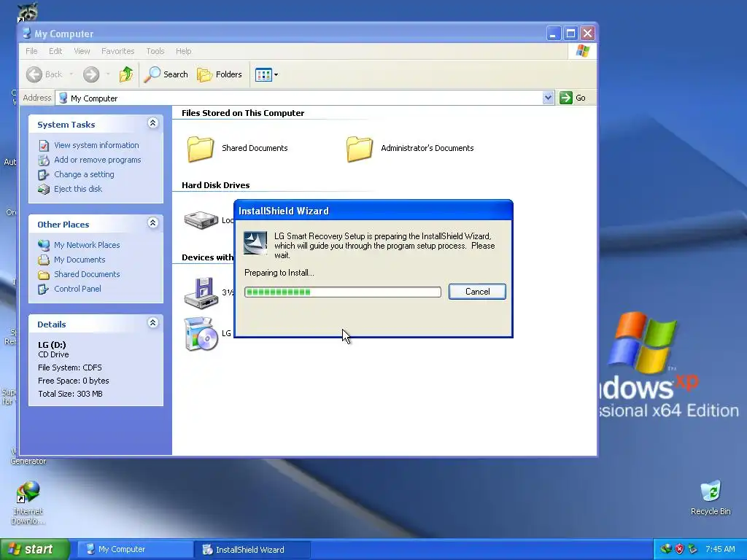Select the 3½ Floppy drive icon

click(201, 292)
